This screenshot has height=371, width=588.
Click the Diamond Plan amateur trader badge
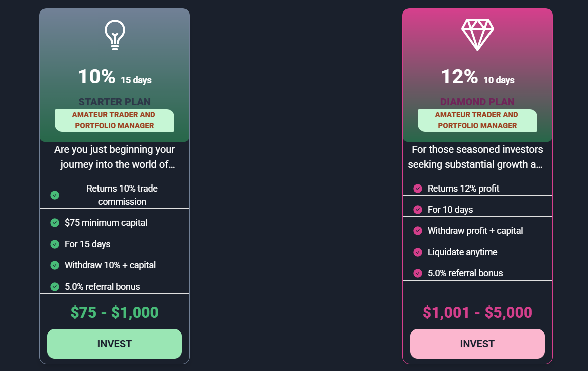pyautogui.click(x=477, y=120)
